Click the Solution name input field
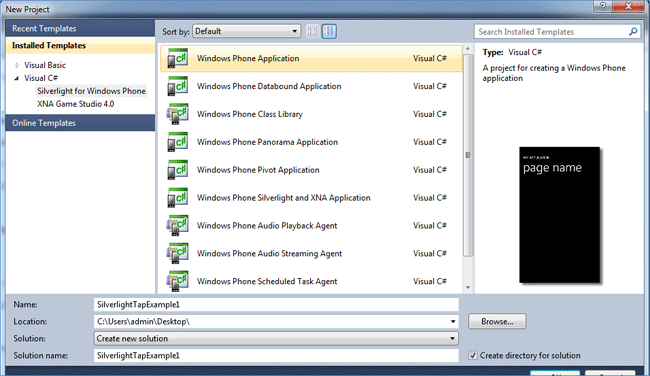 click(x=276, y=355)
